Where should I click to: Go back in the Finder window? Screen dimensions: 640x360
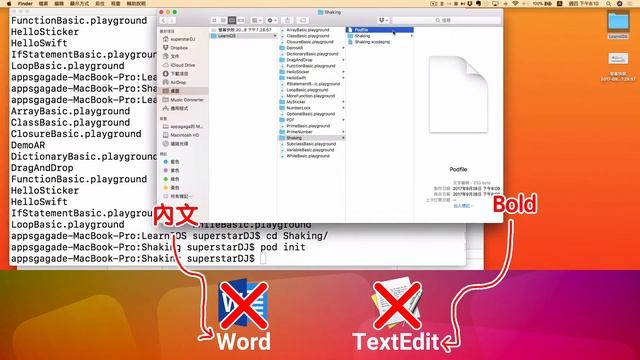(163, 20)
